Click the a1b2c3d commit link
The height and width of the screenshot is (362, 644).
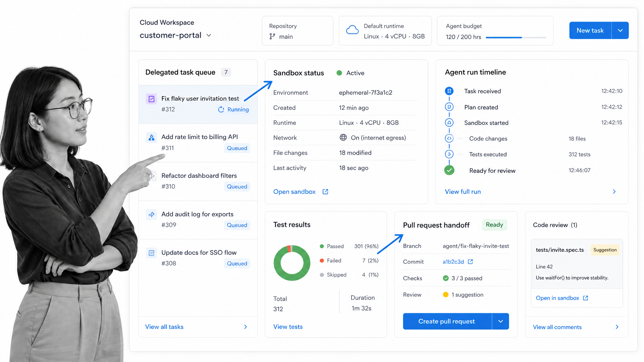(x=453, y=262)
